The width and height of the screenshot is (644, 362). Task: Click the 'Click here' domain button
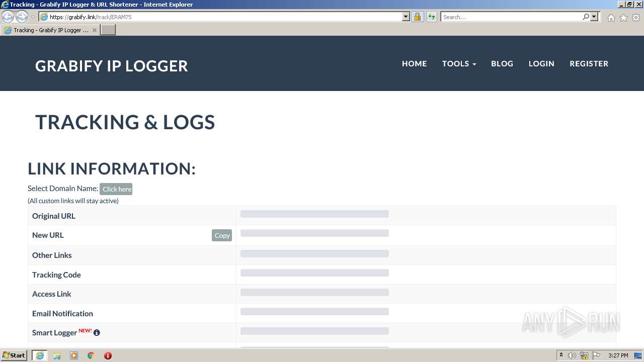116,189
